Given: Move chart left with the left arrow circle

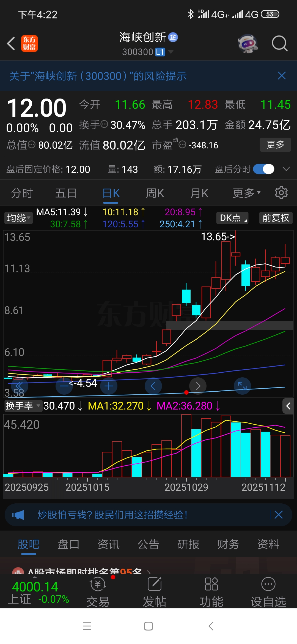Looking at the screenshot, I should tap(153, 386).
